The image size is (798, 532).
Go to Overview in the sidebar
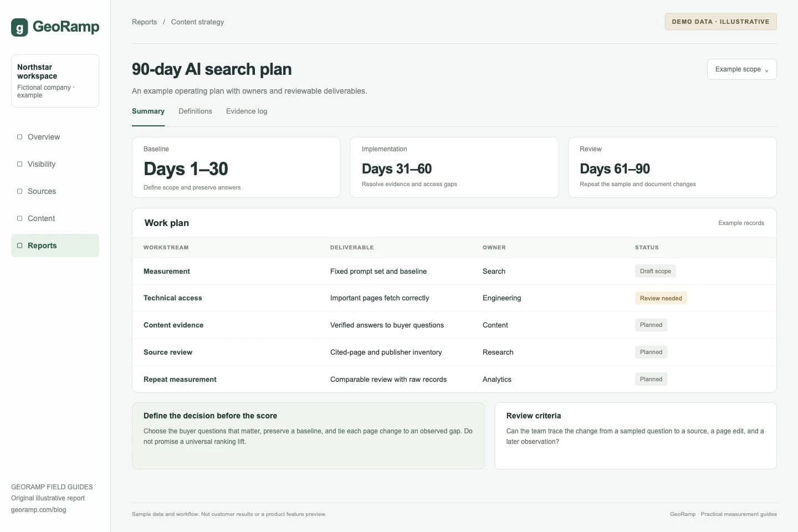pyautogui.click(x=55, y=137)
